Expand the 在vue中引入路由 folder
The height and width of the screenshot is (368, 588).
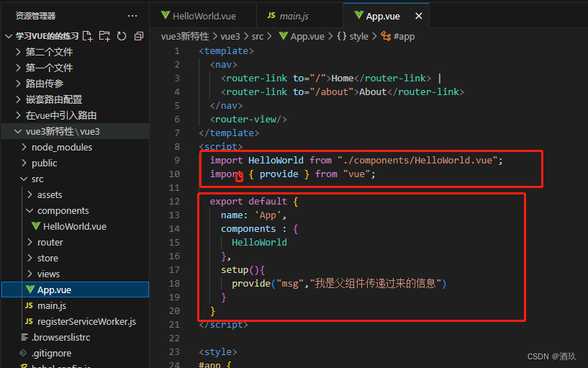[18, 115]
